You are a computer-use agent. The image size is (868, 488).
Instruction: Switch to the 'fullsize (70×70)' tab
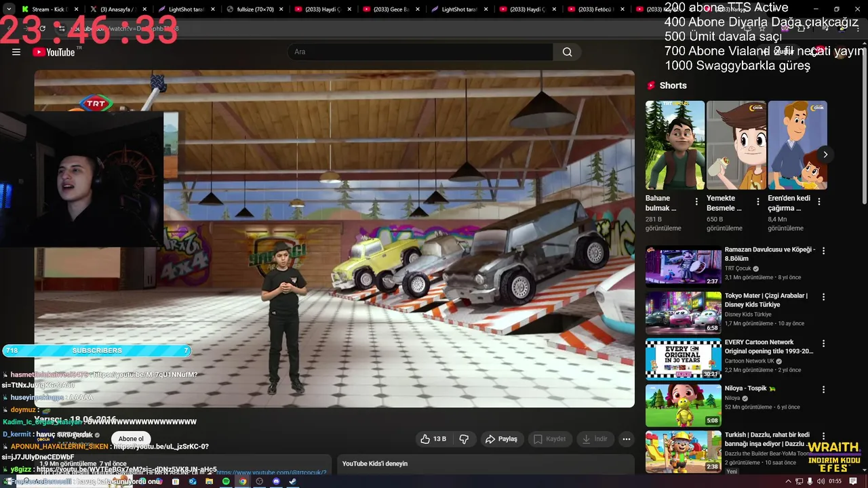click(x=254, y=9)
